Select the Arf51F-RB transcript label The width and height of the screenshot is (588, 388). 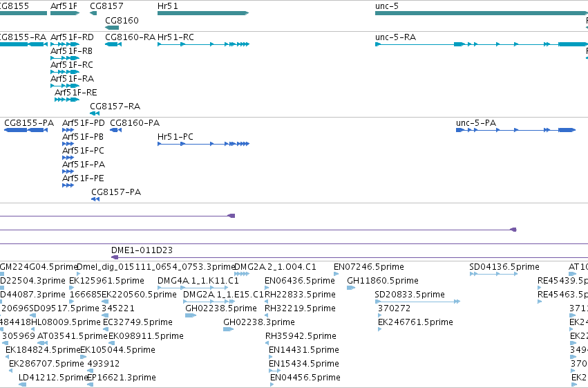[x=71, y=51]
